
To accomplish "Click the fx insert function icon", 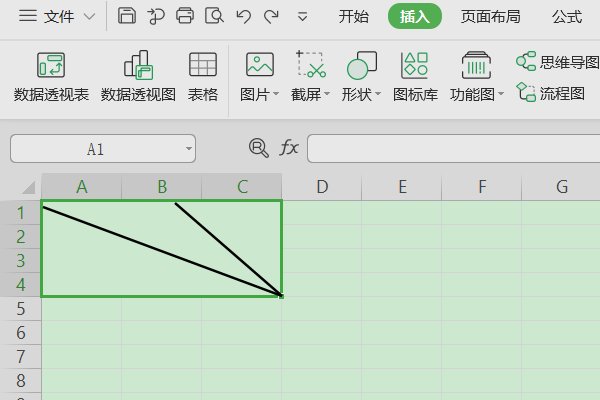I will pyautogui.click(x=289, y=148).
